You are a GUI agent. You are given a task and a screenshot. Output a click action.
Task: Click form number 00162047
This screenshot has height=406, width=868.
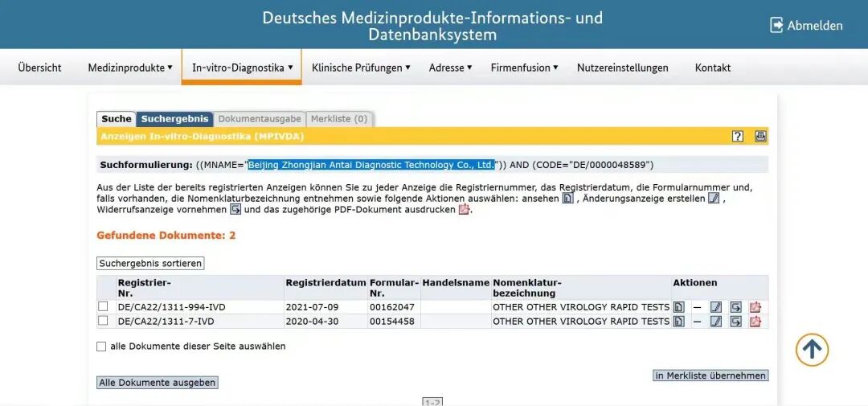coord(392,307)
